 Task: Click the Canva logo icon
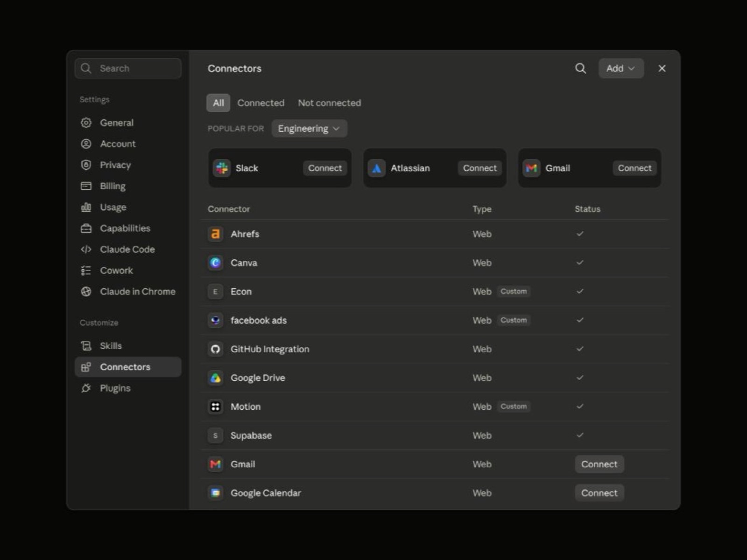click(x=215, y=263)
